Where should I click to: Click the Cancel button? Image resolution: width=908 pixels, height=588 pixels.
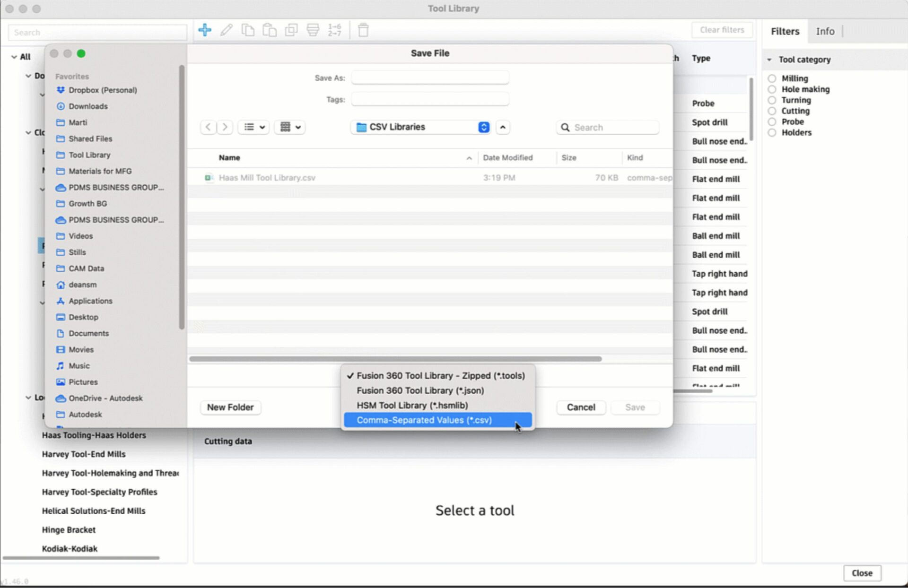pyautogui.click(x=581, y=407)
